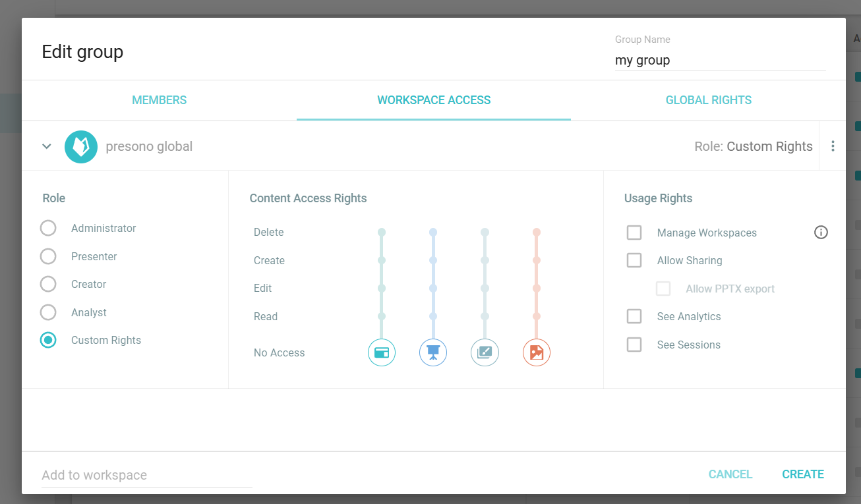
Task: Select the Administrator role
Action: tap(48, 228)
